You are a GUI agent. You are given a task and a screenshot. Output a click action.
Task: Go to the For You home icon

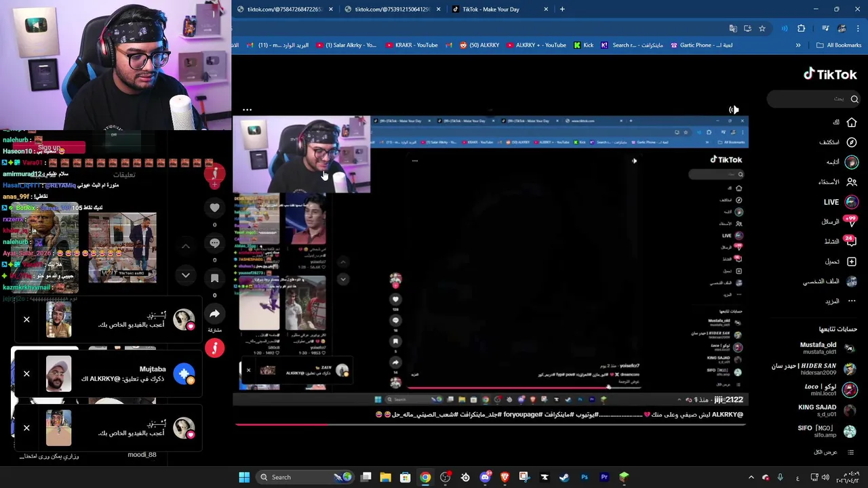[x=852, y=123]
